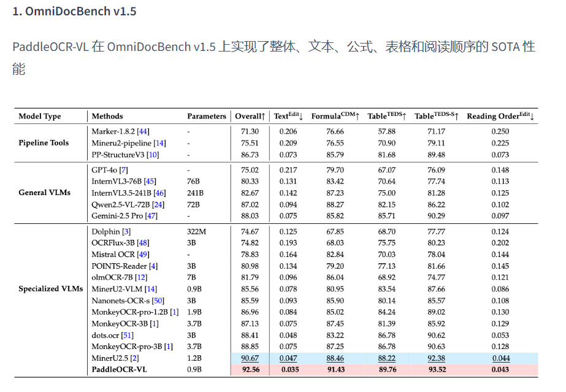Image resolution: width=566 pixels, height=392 pixels.
Task: Click the 'Methods' column header
Action: pyautogui.click(x=107, y=116)
